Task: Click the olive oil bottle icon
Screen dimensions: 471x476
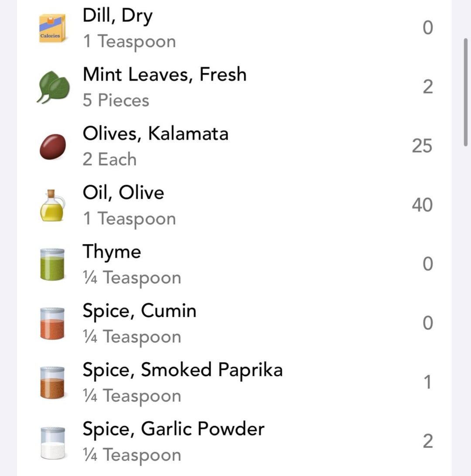Action: 52,205
